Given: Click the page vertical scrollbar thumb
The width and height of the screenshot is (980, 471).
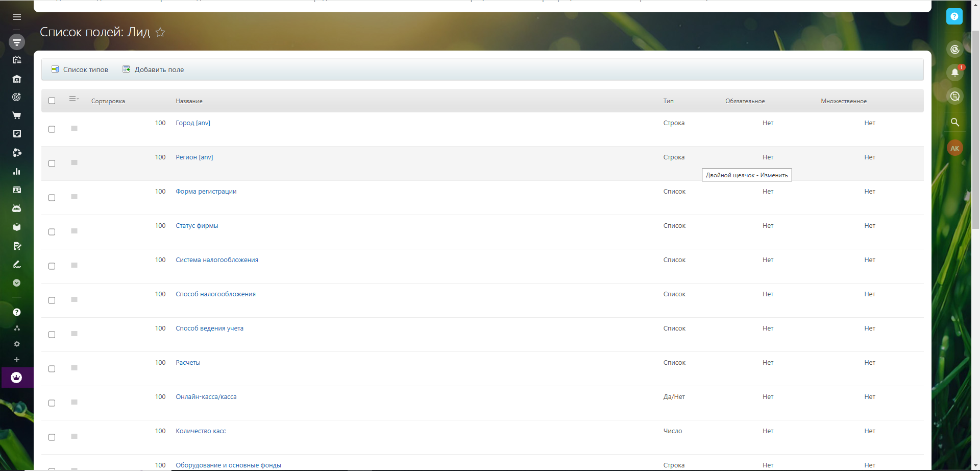Looking at the screenshot, I should (975, 130).
